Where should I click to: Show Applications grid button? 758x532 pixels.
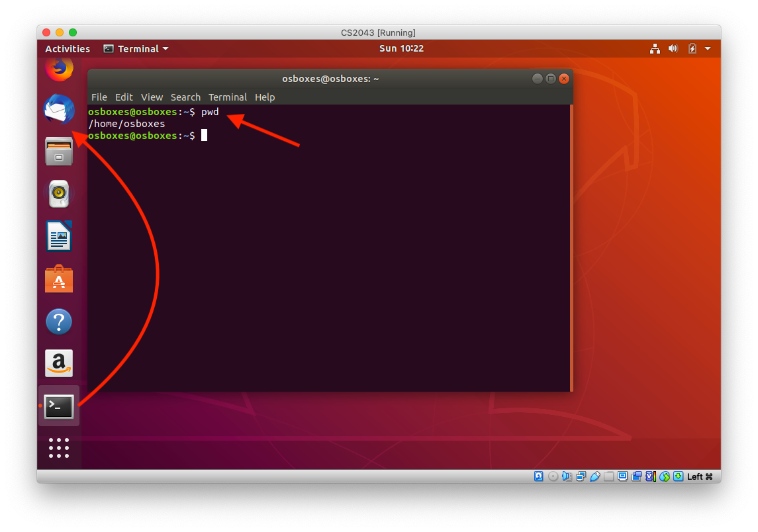pos(59,448)
